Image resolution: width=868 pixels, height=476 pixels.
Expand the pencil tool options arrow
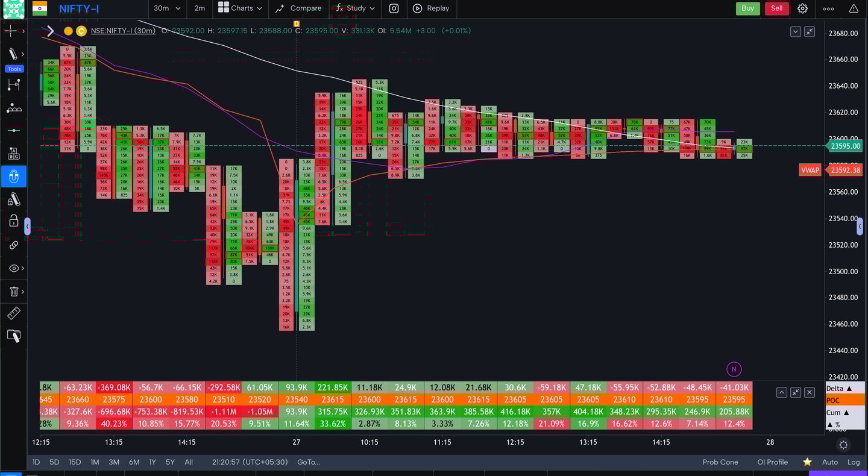coord(22,54)
